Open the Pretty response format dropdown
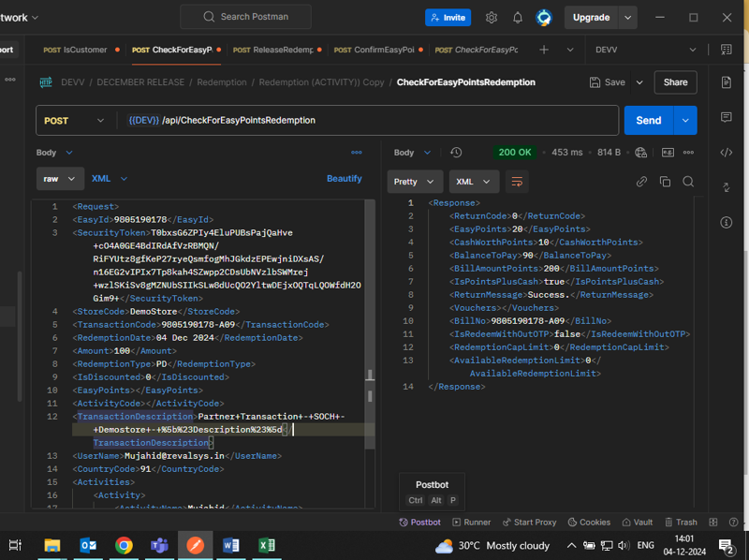Screen dimensions: 749x560 (x=415, y=182)
